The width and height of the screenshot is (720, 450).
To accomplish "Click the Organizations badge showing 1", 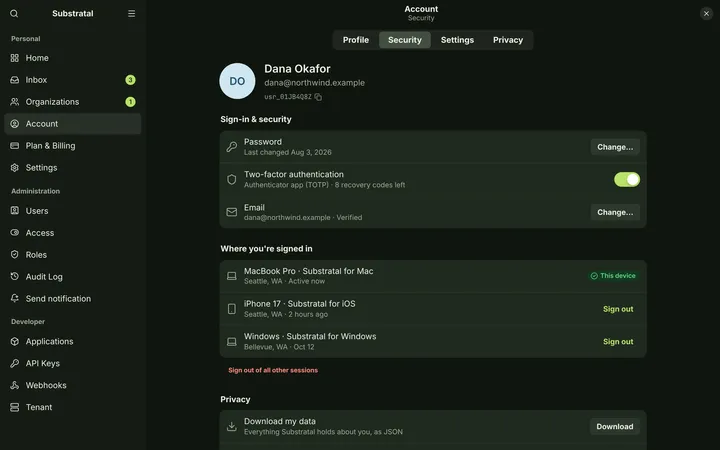I will coord(130,102).
